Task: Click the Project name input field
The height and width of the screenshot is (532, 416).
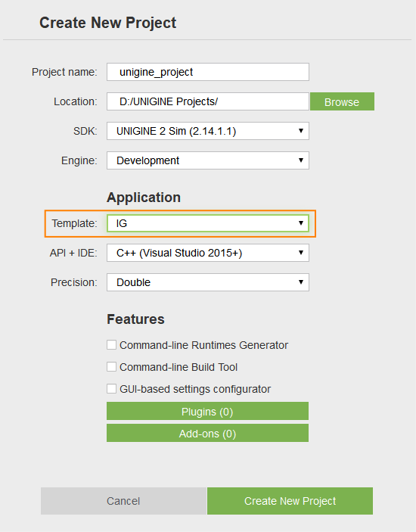Action: pos(208,72)
